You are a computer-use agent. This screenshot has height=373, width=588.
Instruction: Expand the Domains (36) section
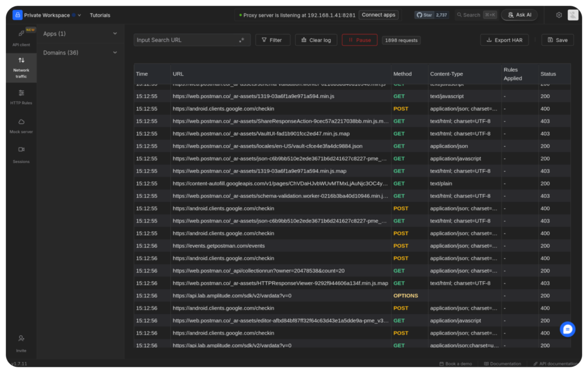[x=80, y=53]
